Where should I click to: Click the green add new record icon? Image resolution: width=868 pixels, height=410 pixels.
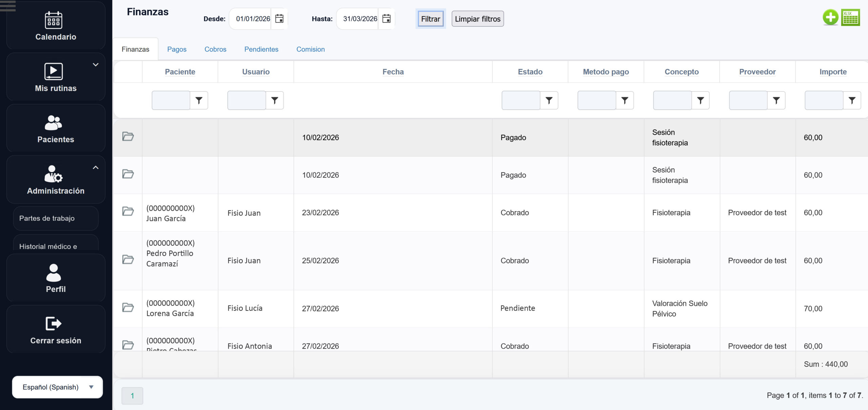[830, 18]
